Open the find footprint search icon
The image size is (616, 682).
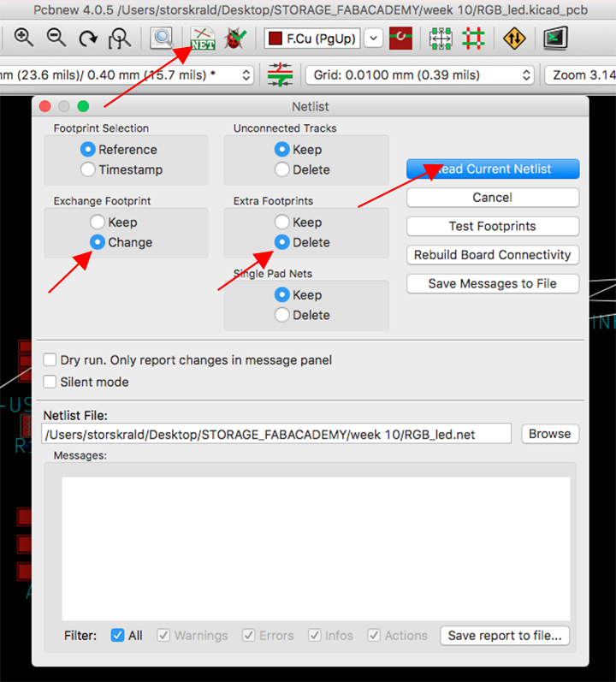pyautogui.click(x=162, y=38)
